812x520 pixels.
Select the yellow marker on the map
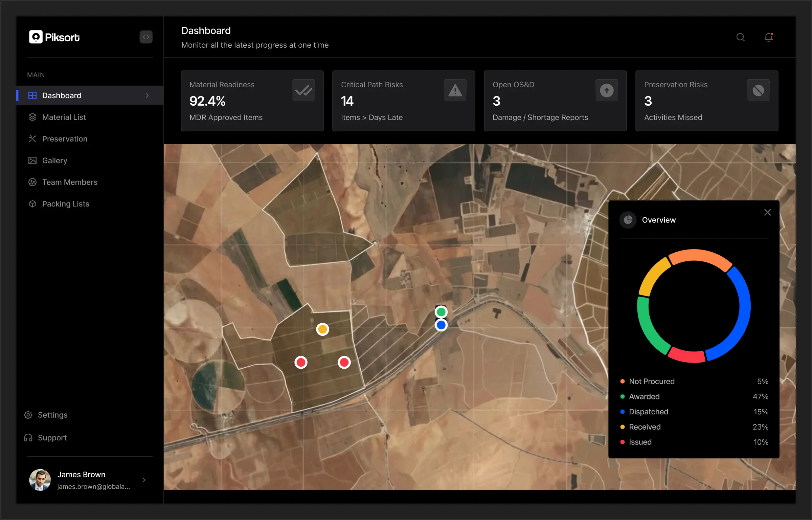(322, 329)
